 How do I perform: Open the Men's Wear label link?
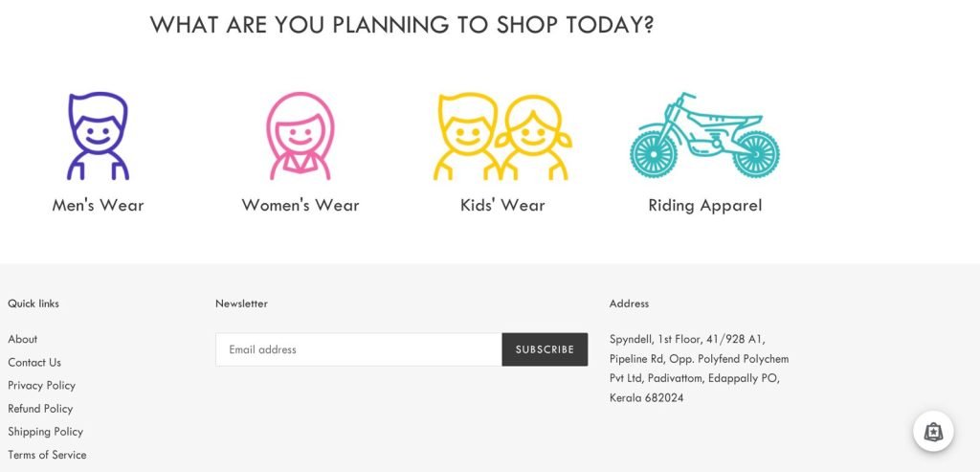99,205
